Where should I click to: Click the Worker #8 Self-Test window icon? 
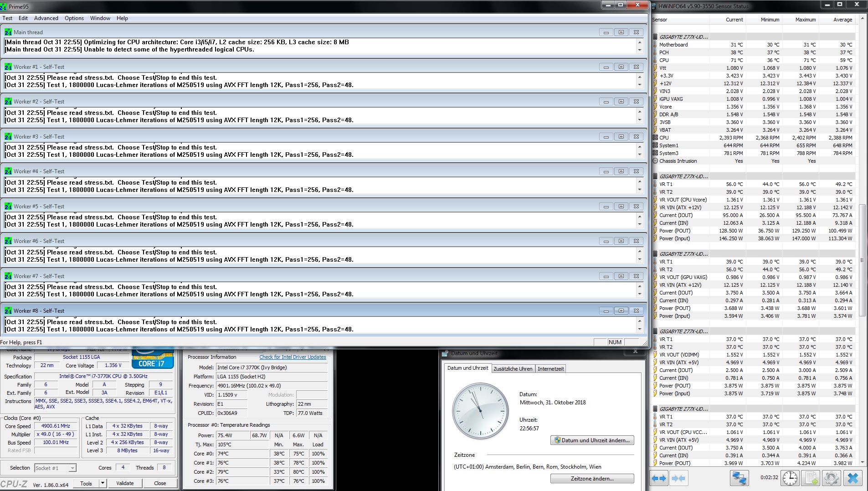8,311
